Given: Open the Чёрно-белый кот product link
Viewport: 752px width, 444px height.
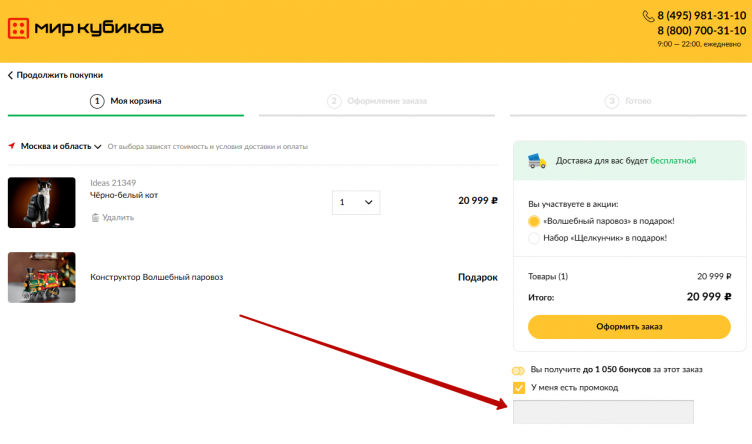Looking at the screenshot, I should point(124,195).
